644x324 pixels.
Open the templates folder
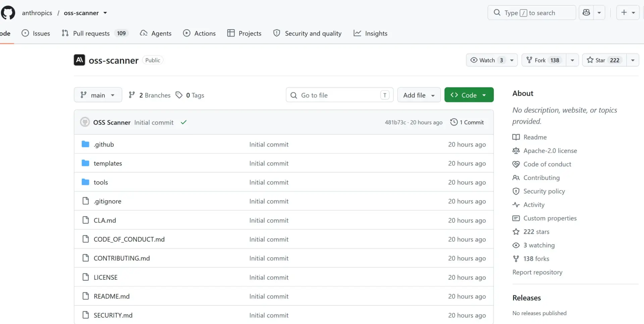pos(108,163)
